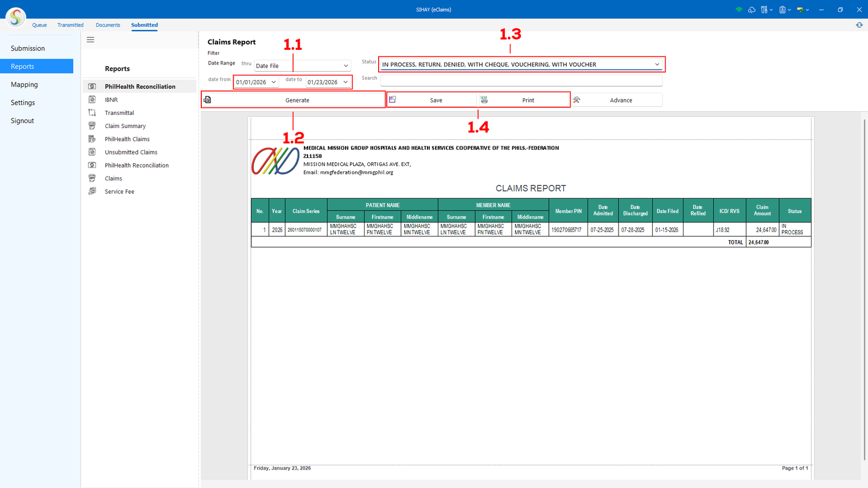Screen dimensions: 868x488
Task: Expand the Status filter dropdown
Action: click(x=657, y=65)
